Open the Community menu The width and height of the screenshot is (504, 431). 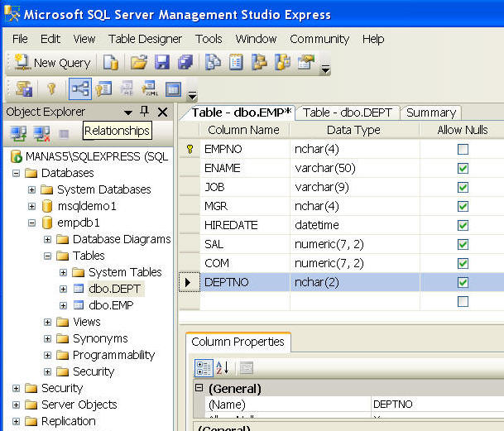click(319, 39)
